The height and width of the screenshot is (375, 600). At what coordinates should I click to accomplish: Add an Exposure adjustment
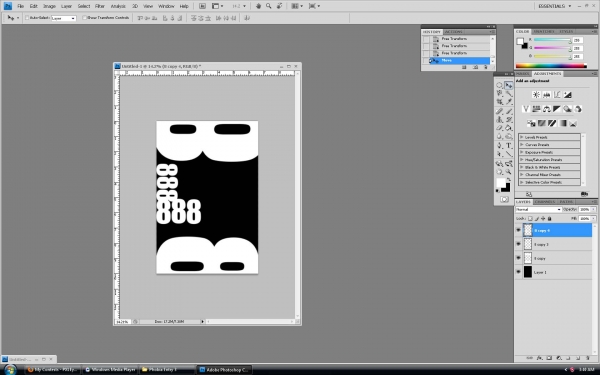tap(567, 95)
